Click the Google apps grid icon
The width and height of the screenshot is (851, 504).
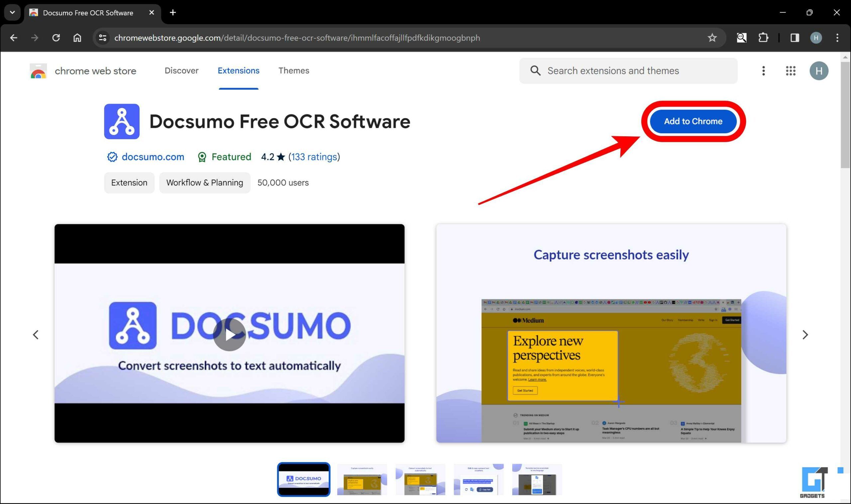791,71
